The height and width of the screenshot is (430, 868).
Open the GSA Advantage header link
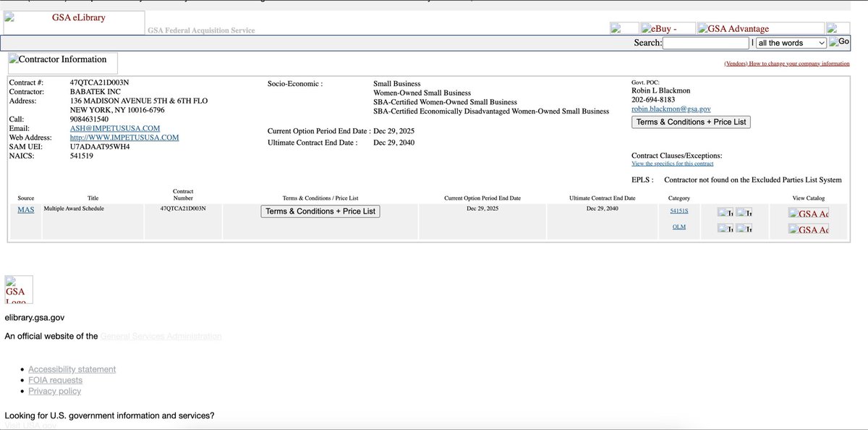click(x=760, y=29)
